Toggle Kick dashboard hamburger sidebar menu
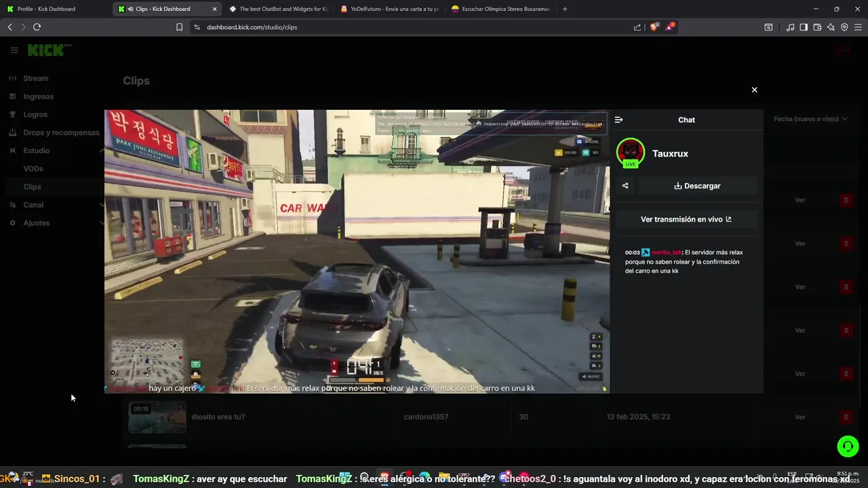Viewport: 868px width, 488px height. click(14, 50)
